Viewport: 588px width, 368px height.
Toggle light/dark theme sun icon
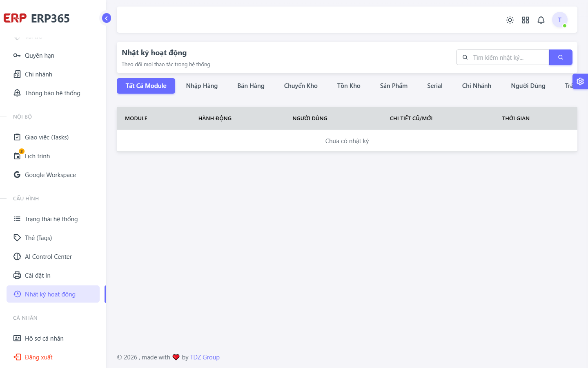[510, 20]
